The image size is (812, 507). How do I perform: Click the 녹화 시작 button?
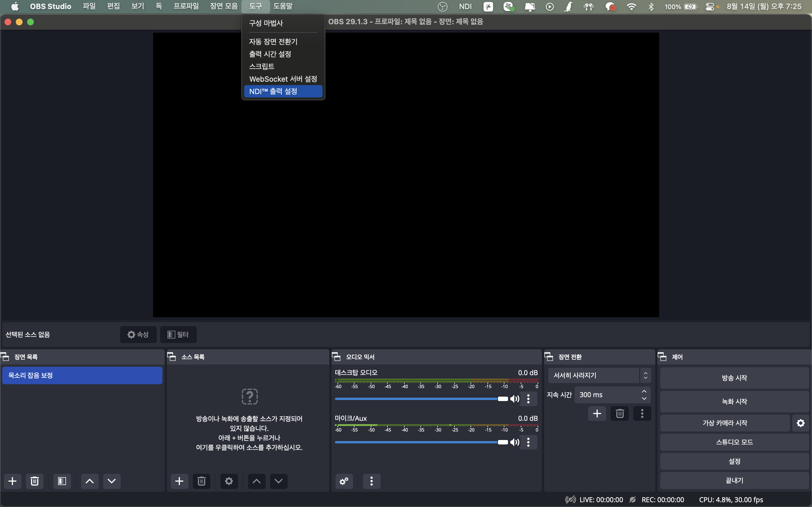click(x=734, y=401)
